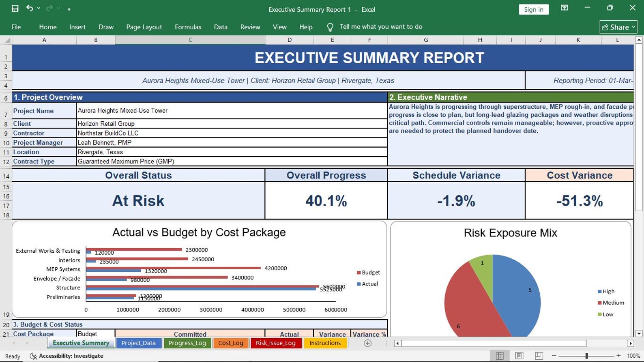Open the Insert ribbon tab

pyautogui.click(x=77, y=27)
